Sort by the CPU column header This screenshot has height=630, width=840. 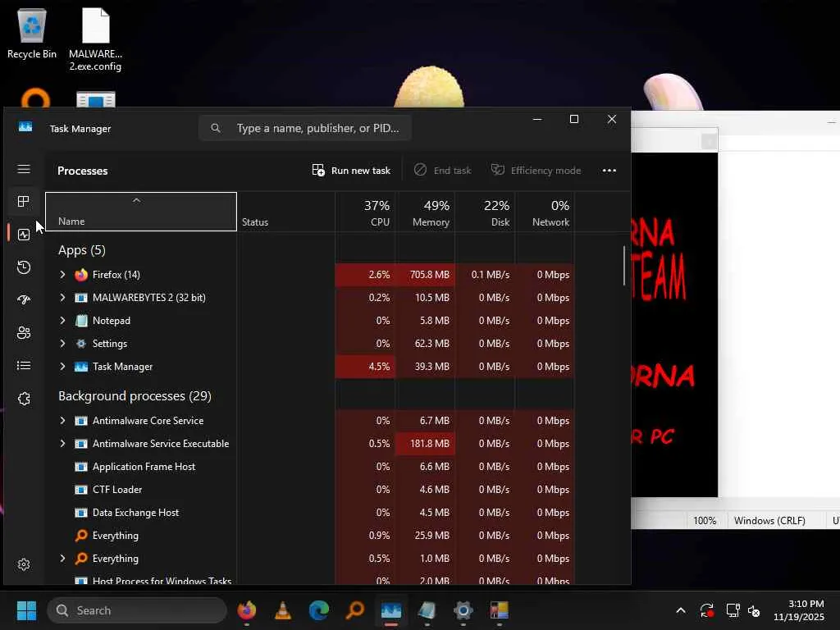click(365, 212)
